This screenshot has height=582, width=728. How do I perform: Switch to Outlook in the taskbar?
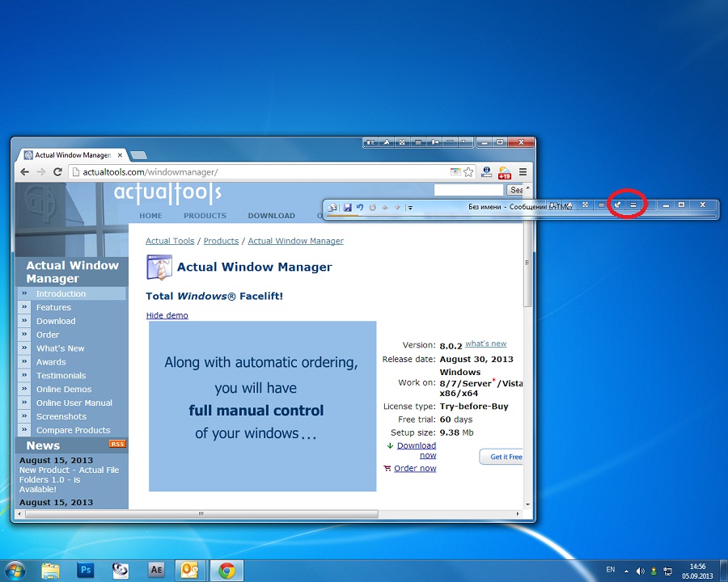tap(190, 570)
